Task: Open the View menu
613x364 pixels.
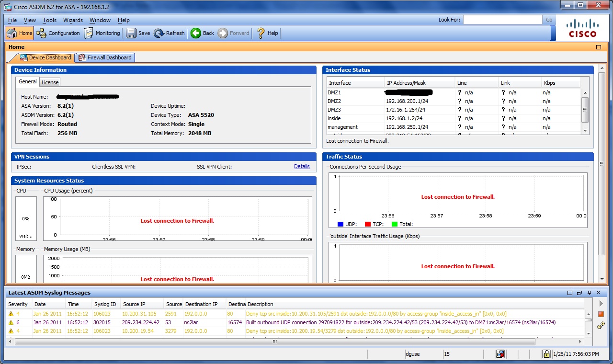Action: coord(30,20)
